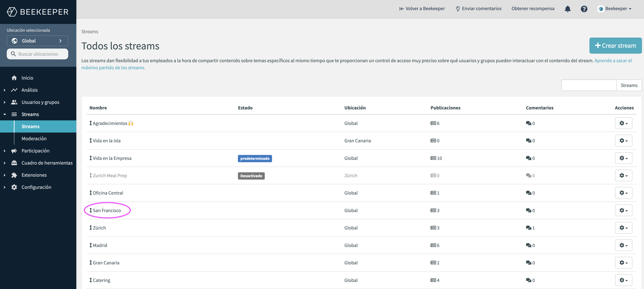
Task: Click the reorder handle for Catering
Action: (x=91, y=280)
